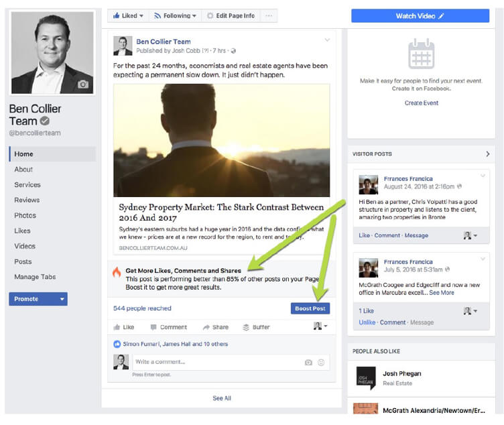Click the Create Event link
Image resolution: width=504 pixels, height=425 pixels.
pos(422,103)
